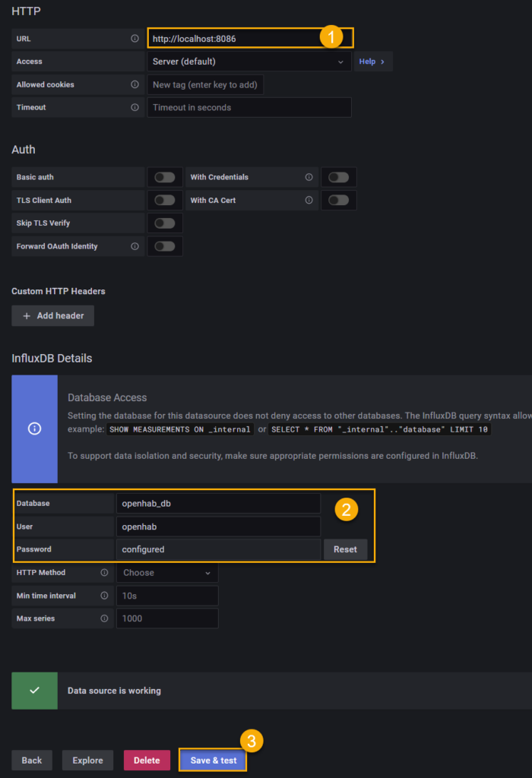532x778 pixels.
Task: Click the 'Auth' section heading
Action: click(24, 150)
